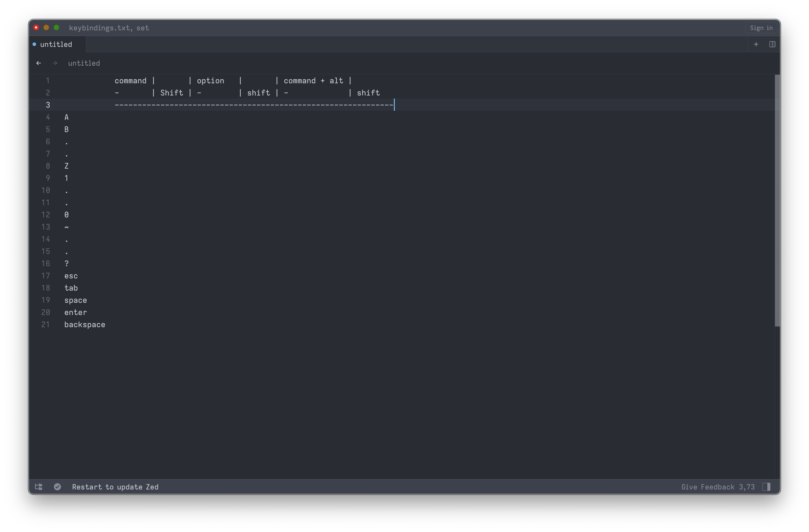Click the green maximize window button
Image resolution: width=809 pixels, height=532 pixels.
point(56,27)
